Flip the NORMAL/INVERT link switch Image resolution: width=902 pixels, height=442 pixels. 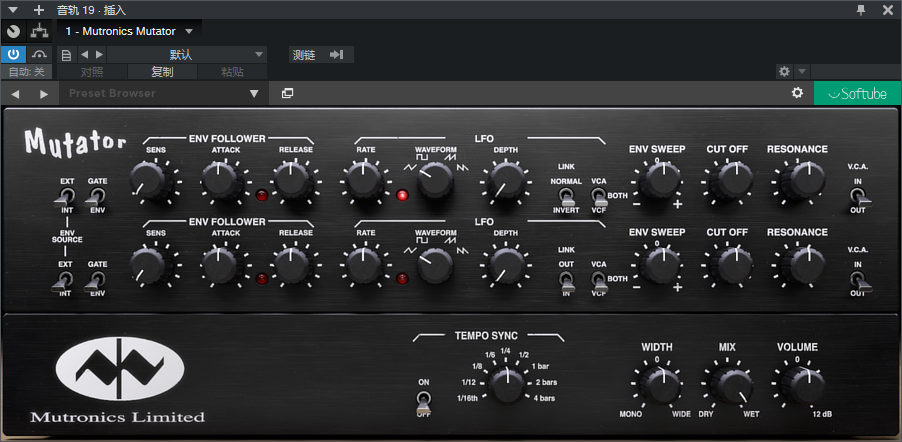[566, 196]
